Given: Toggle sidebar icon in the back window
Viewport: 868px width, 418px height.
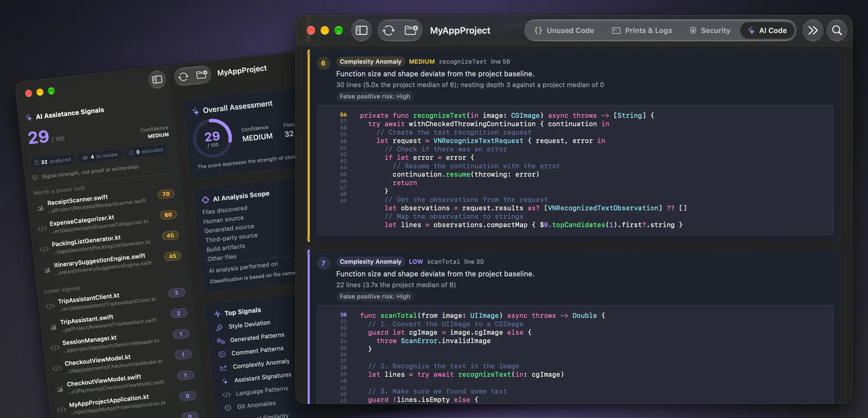Looking at the screenshot, I should (x=157, y=79).
